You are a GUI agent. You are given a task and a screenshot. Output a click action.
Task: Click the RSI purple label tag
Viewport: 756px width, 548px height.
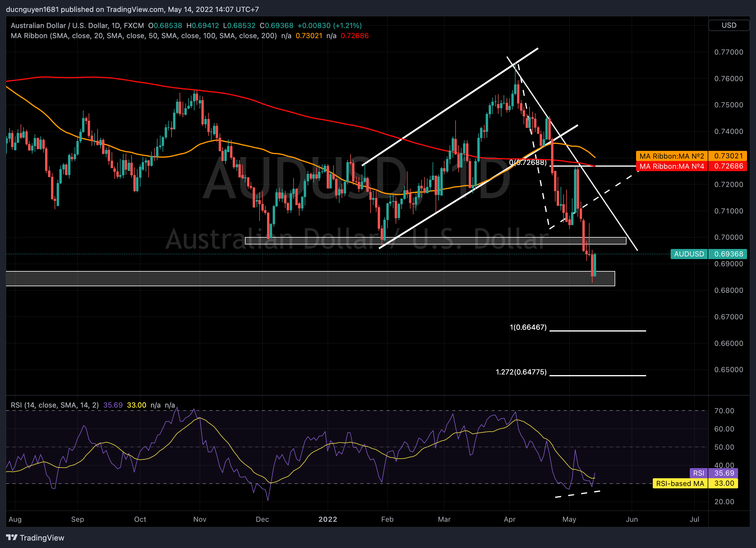pos(698,473)
